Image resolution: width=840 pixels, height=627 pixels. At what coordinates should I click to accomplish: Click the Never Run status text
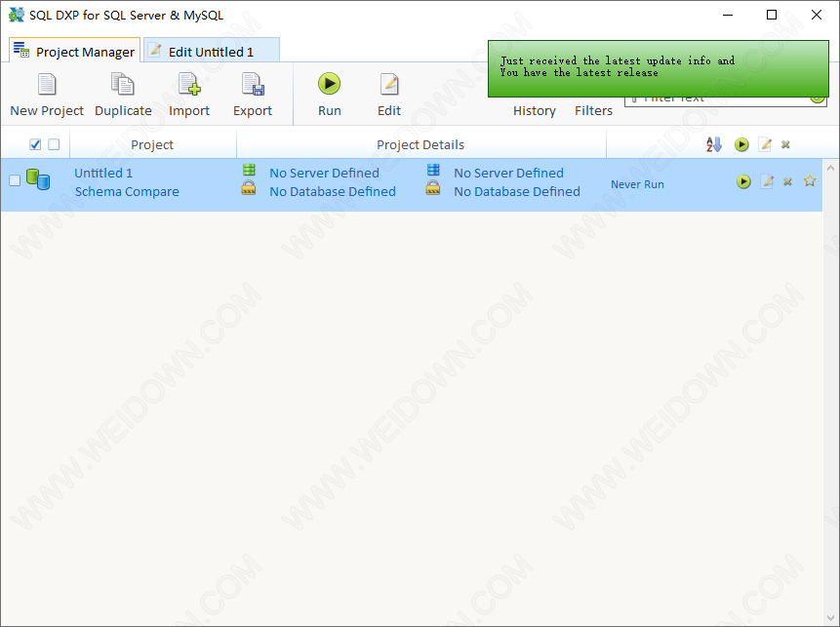[637, 184]
